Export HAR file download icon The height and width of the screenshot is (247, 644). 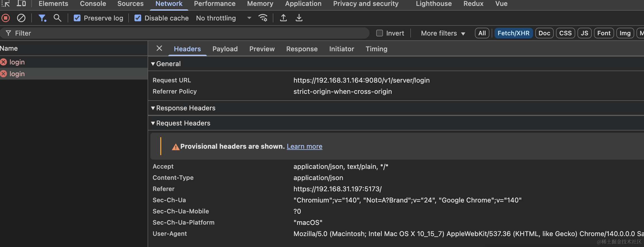(x=299, y=18)
